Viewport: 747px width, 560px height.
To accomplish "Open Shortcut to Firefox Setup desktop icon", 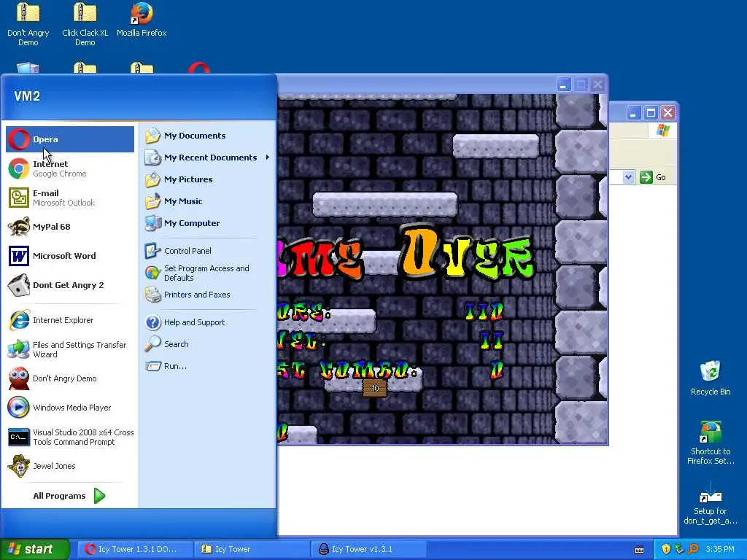I will tap(711, 443).
